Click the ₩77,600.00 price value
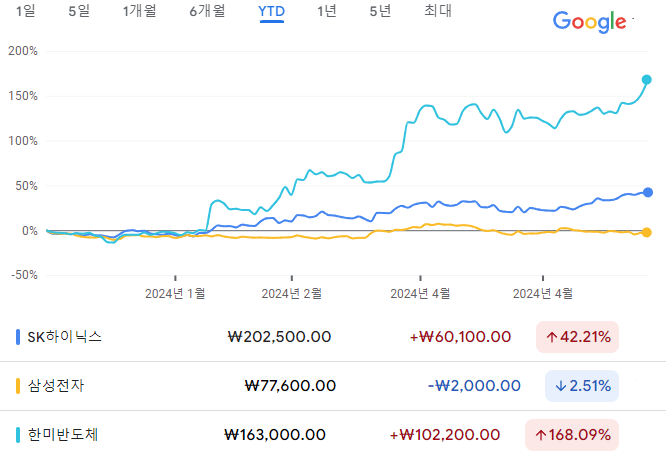 click(x=291, y=386)
